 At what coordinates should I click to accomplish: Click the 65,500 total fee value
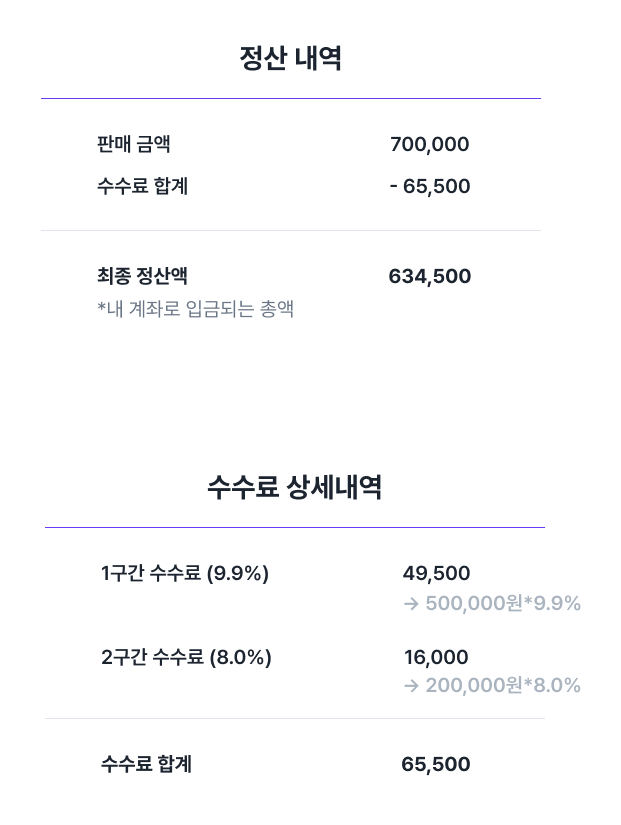tap(436, 764)
